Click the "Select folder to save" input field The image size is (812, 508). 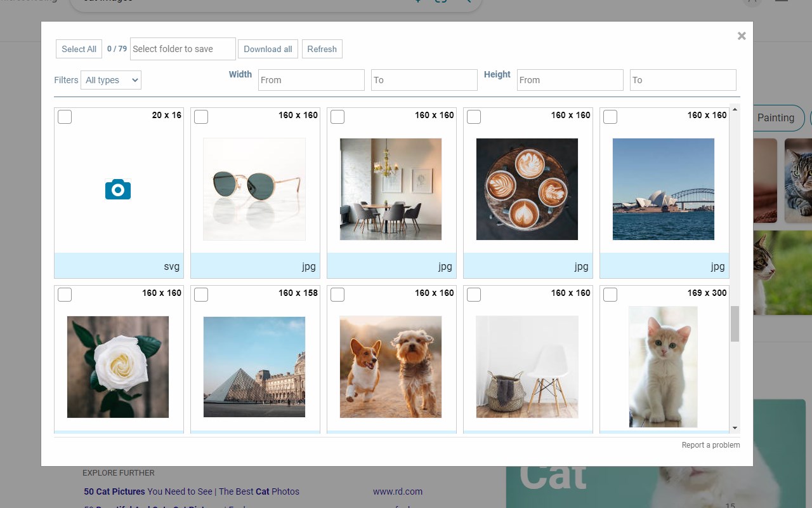183,49
